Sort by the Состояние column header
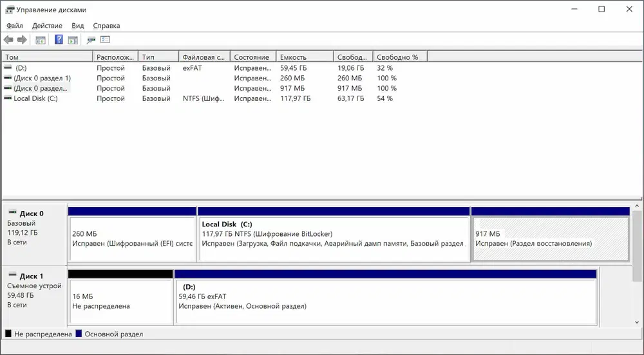This screenshot has width=644, height=355. [253, 57]
